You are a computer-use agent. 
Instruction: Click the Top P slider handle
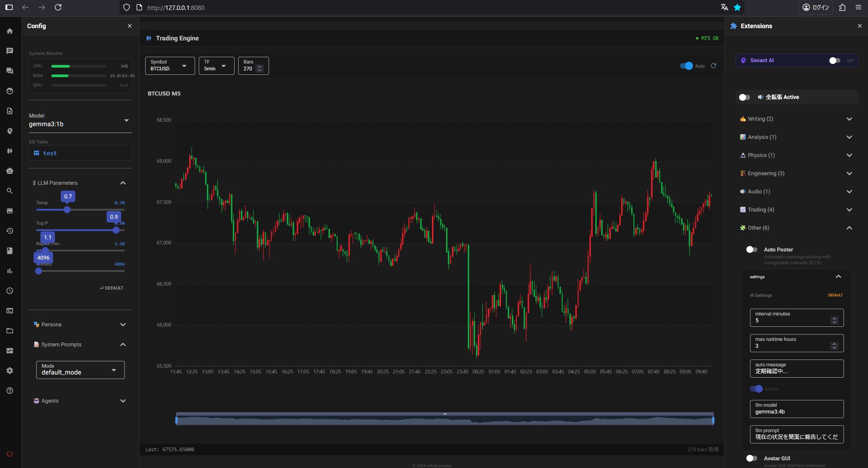(x=116, y=230)
